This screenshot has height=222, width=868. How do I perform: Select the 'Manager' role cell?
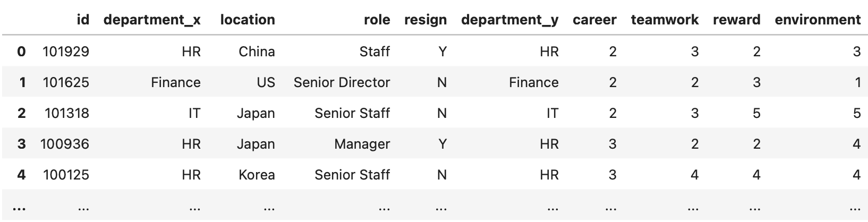pos(362,144)
